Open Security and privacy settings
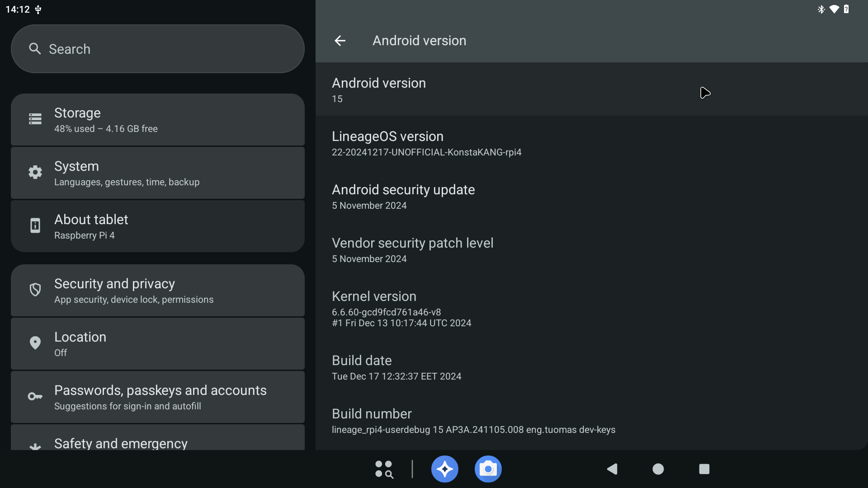This screenshot has height=488, width=868. point(157,291)
